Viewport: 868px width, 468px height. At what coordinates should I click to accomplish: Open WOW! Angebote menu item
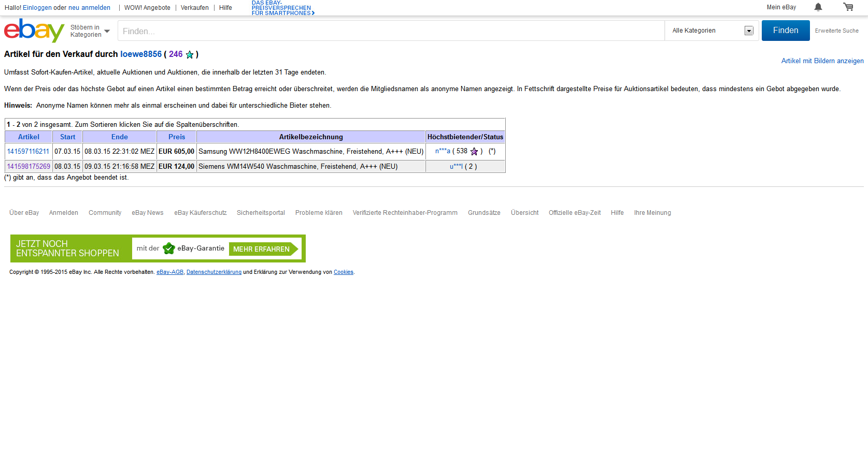pos(147,8)
